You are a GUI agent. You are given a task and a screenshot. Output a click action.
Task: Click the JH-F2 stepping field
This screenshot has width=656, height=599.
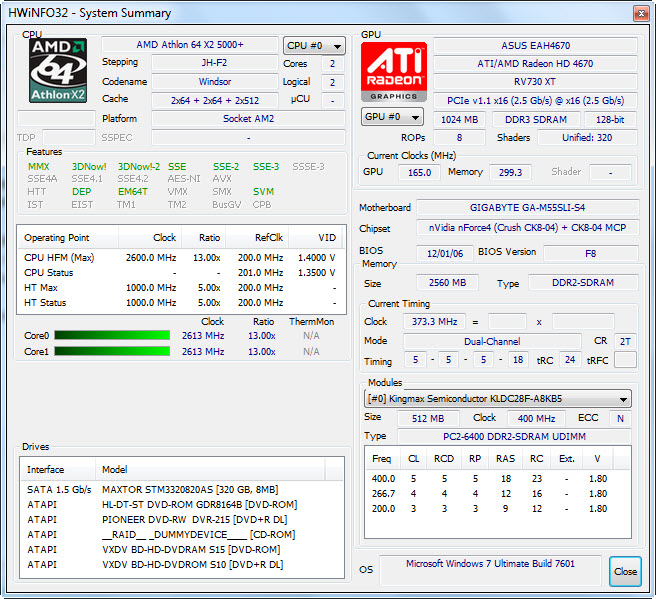215,63
